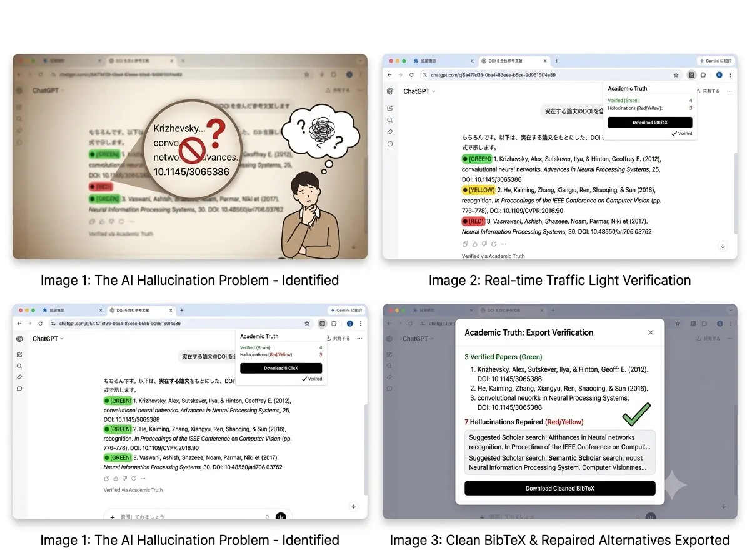Click profile avatar in Image 2 browser toolbar
The image size is (747, 560).
coord(719,75)
